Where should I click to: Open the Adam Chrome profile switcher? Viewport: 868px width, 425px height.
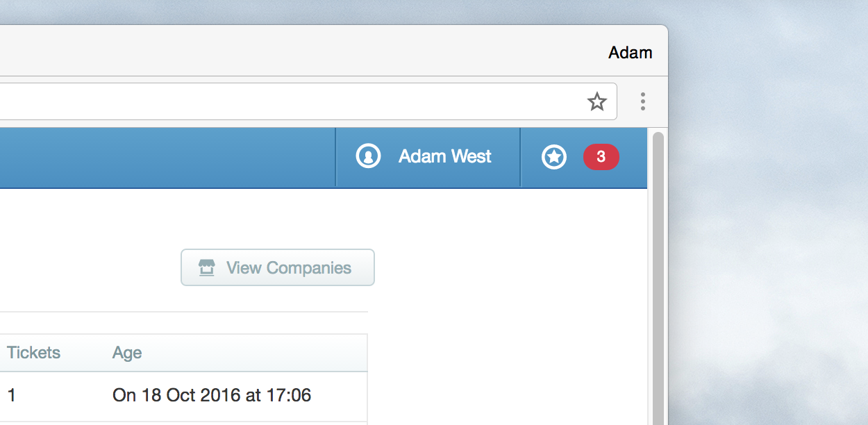(x=630, y=52)
